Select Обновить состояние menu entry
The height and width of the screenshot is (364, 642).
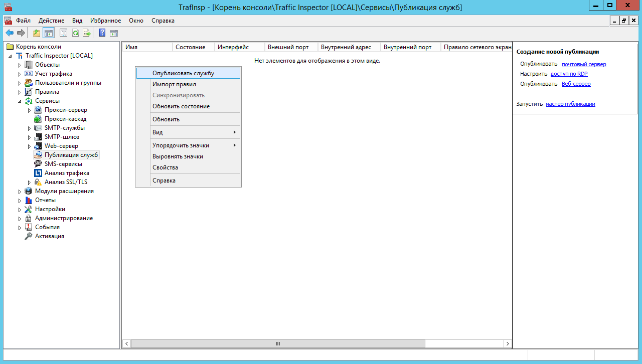click(x=188, y=106)
